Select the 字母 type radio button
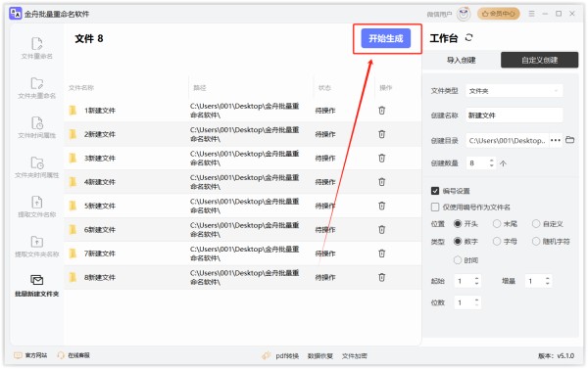The height and width of the screenshot is (369, 588). pyautogui.click(x=497, y=241)
